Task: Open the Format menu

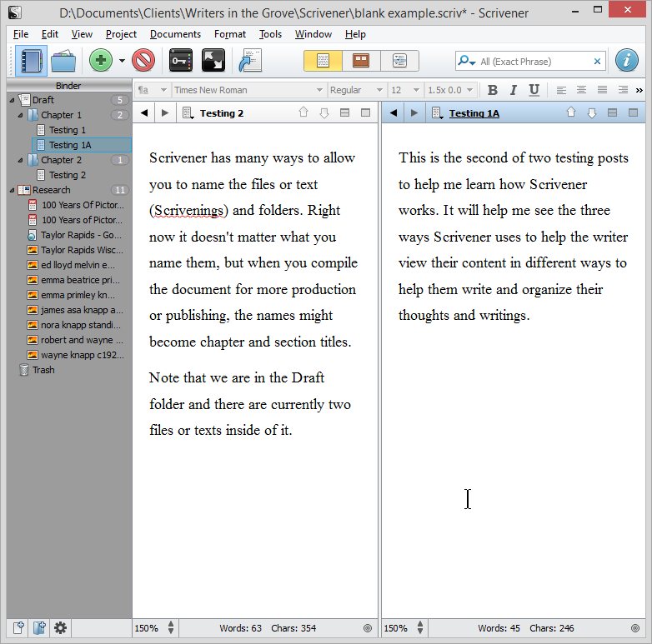Action: (x=229, y=34)
